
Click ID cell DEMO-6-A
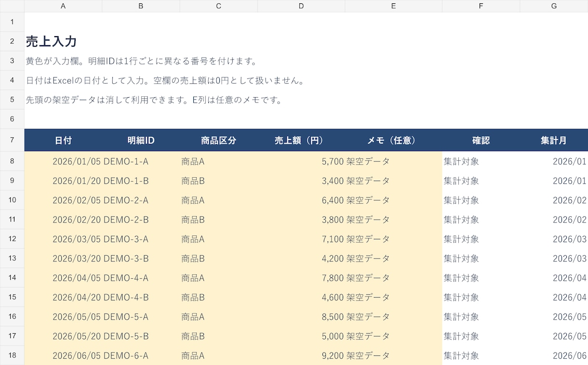pyautogui.click(x=141, y=355)
